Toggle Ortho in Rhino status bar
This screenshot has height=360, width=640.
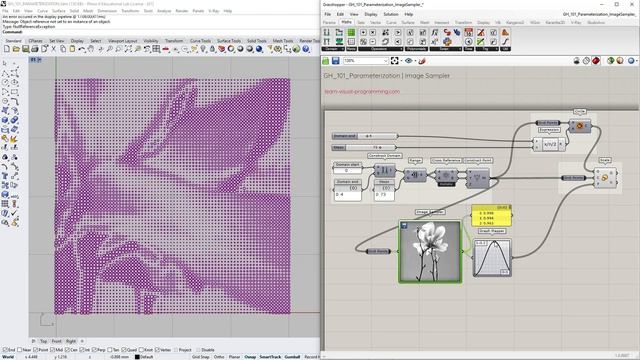click(x=219, y=357)
